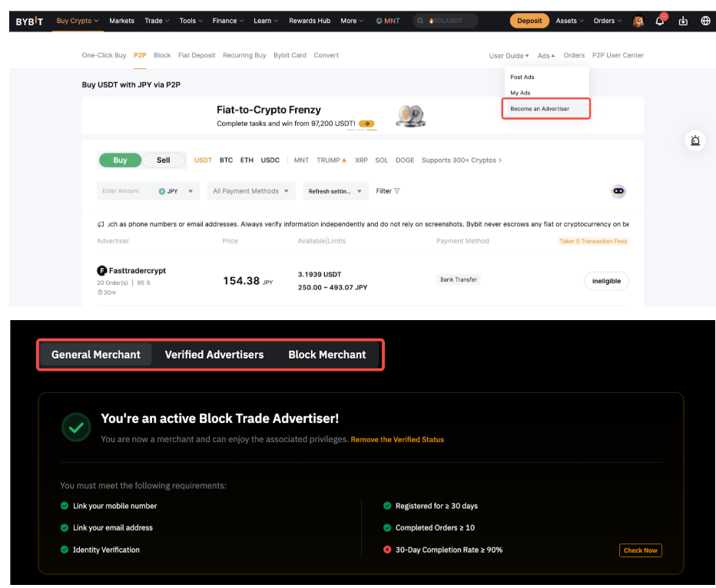Expand All Payment Methods dropdown
The image size is (716, 588).
click(251, 191)
